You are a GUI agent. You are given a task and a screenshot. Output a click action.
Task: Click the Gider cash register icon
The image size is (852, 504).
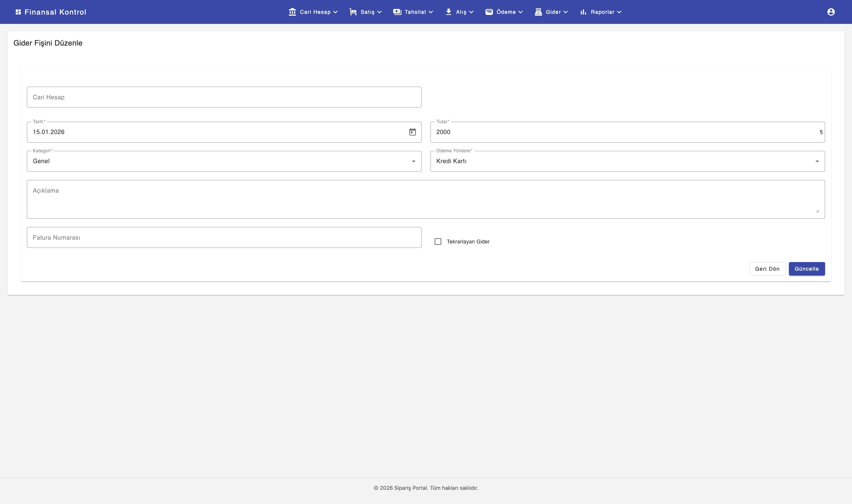[x=538, y=12]
